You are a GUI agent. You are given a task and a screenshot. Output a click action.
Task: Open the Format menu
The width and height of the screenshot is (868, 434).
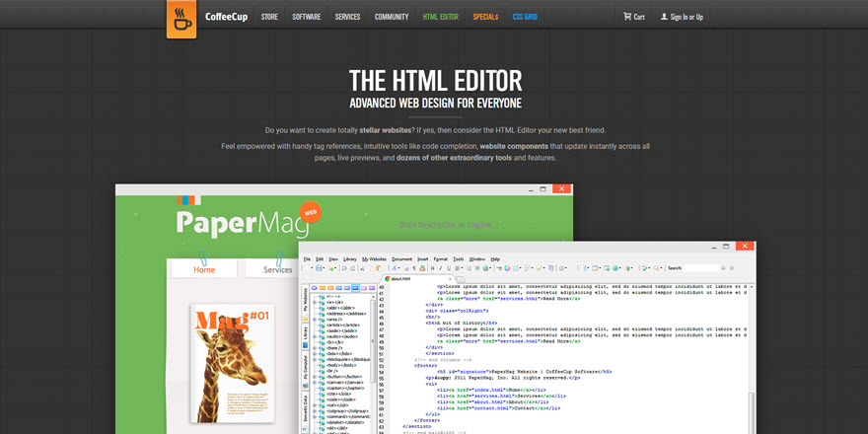coord(441,259)
